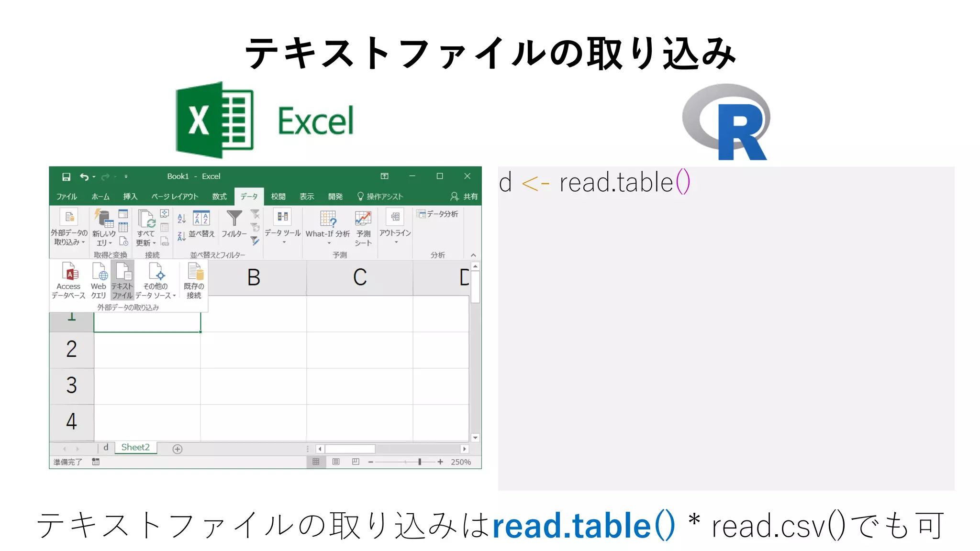The width and height of the screenshot is (980, 551).
Task: Click the 操作アシスト lightbulb search box
Action: pos(380,197)
